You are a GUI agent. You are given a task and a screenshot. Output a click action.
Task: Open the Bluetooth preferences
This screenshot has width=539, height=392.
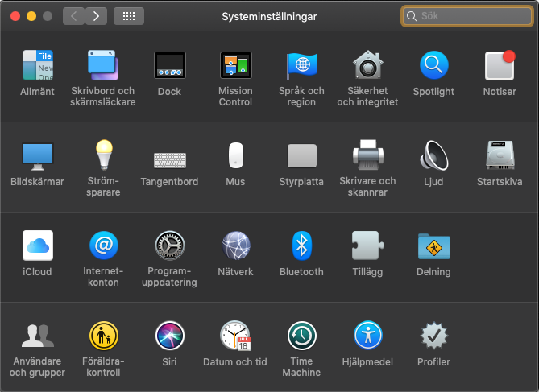tap(301, 246)
